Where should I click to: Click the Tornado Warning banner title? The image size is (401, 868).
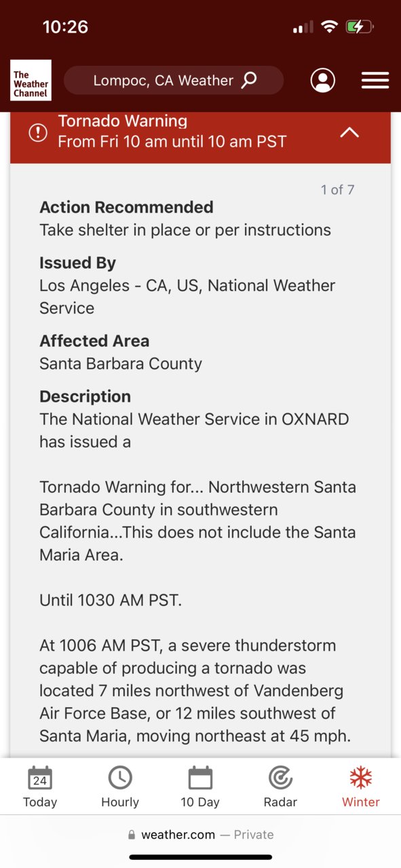[x=123, y=121]
